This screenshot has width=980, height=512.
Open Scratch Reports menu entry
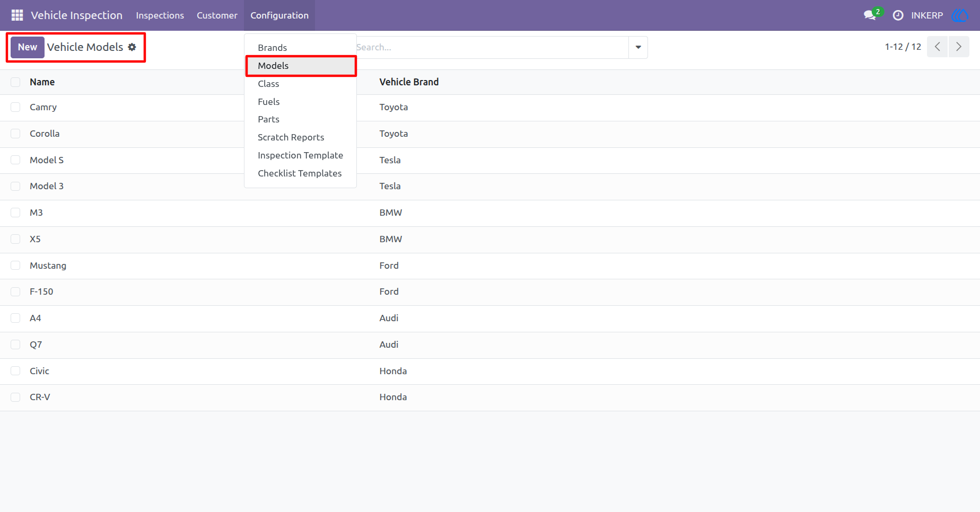pyautogui.click(x=300, y=137)
